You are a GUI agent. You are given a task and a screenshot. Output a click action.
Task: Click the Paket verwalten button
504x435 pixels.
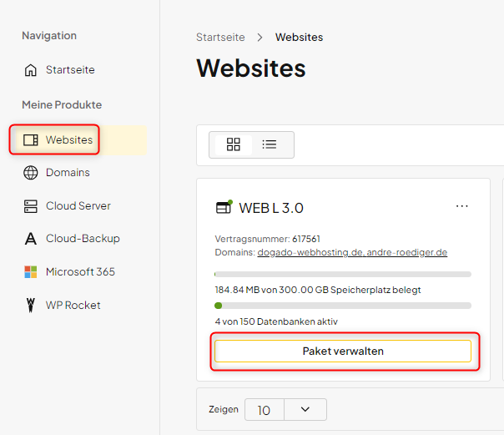[x=343, y=351]
